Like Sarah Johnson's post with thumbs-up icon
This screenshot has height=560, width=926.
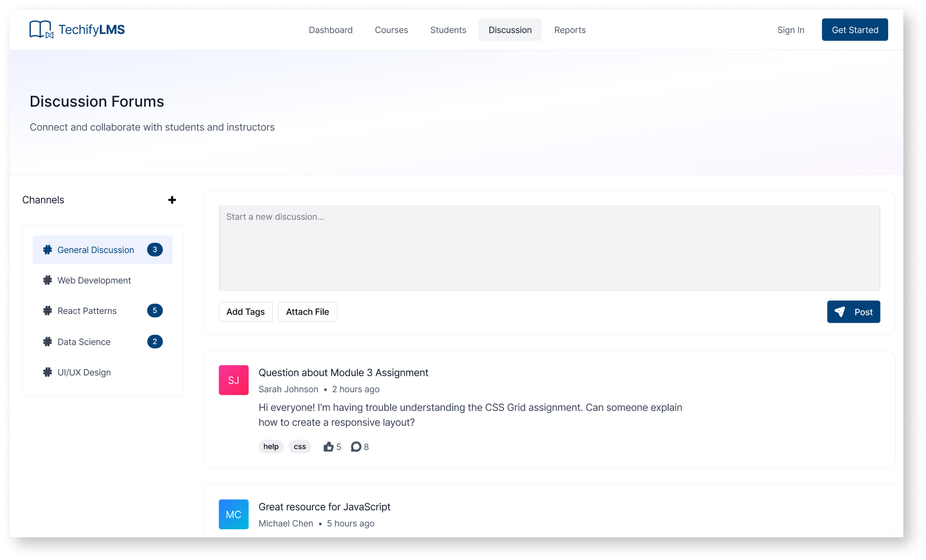point(328,447)
